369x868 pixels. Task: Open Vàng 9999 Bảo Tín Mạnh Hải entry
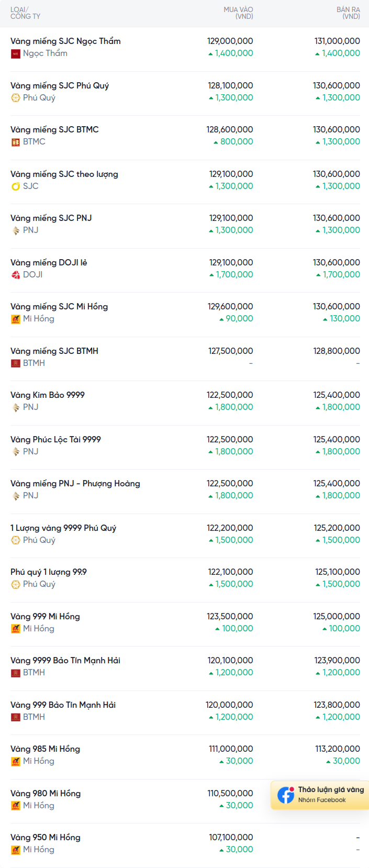[65, 661]
